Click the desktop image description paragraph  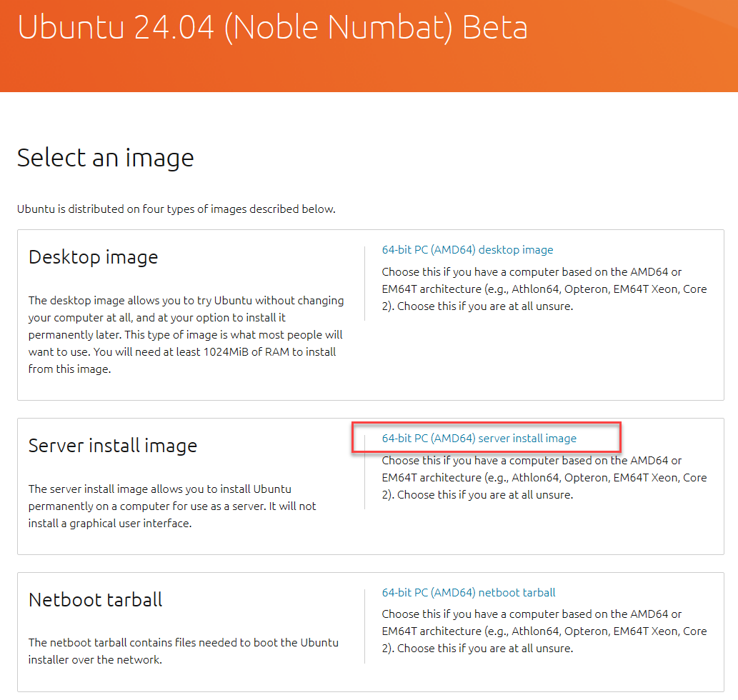[186, 334]
